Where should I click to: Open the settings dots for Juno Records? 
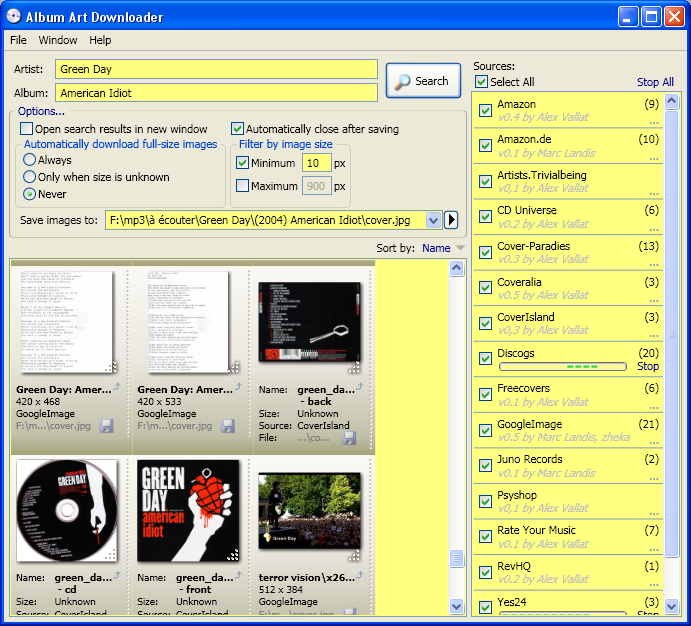(x=654, y=478)
